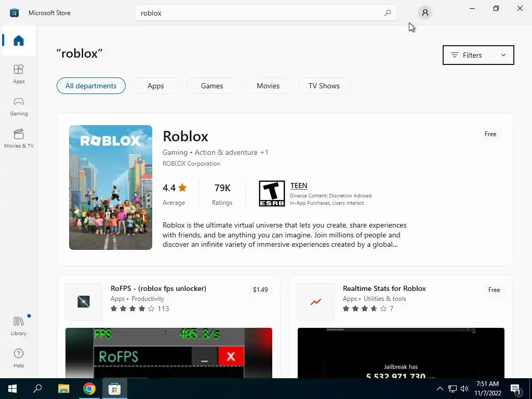This screenshot has width=532, height=399.
Task: Select the Apps department filter
Action: click(155, 86)
